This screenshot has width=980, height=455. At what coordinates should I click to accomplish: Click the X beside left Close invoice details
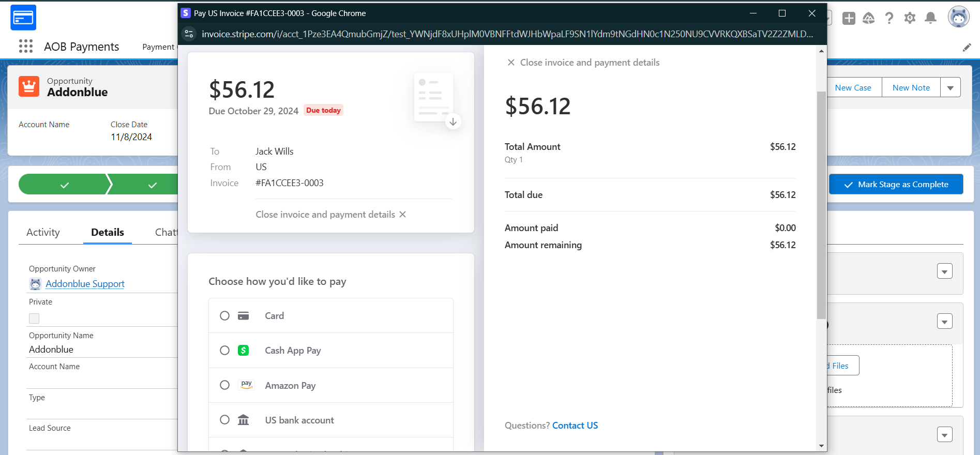pos(403,215)
